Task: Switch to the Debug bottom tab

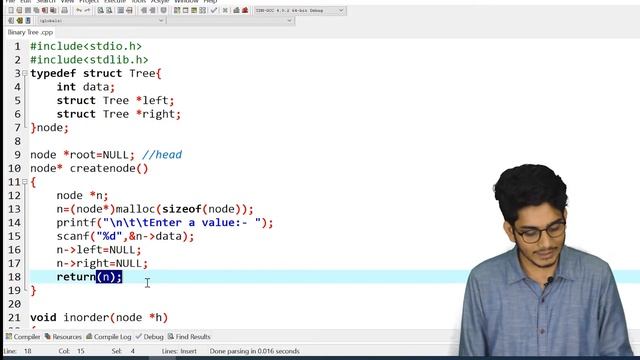Action: (149, 337)
